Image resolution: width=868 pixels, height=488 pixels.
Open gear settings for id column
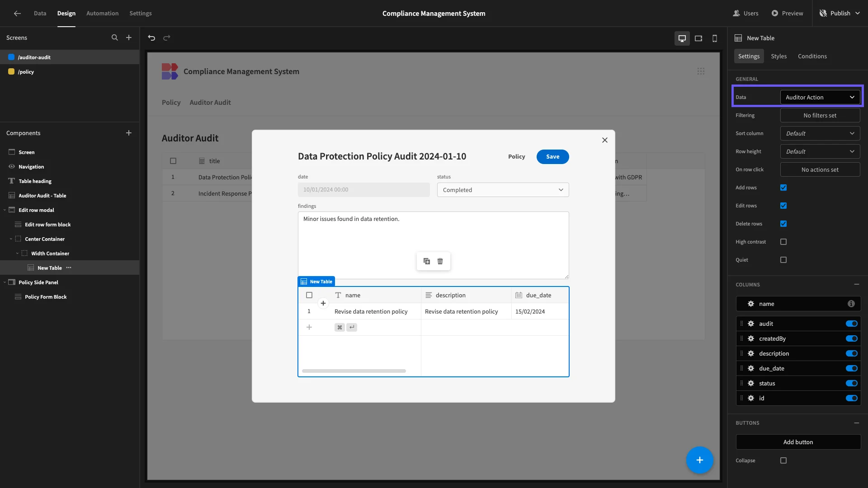tap(751, 398)
